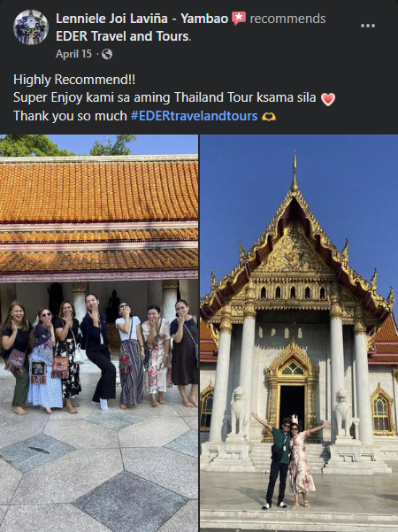Click the red heart emoji
The height and width of the screenshot is (532, 398).
[327, 99]
